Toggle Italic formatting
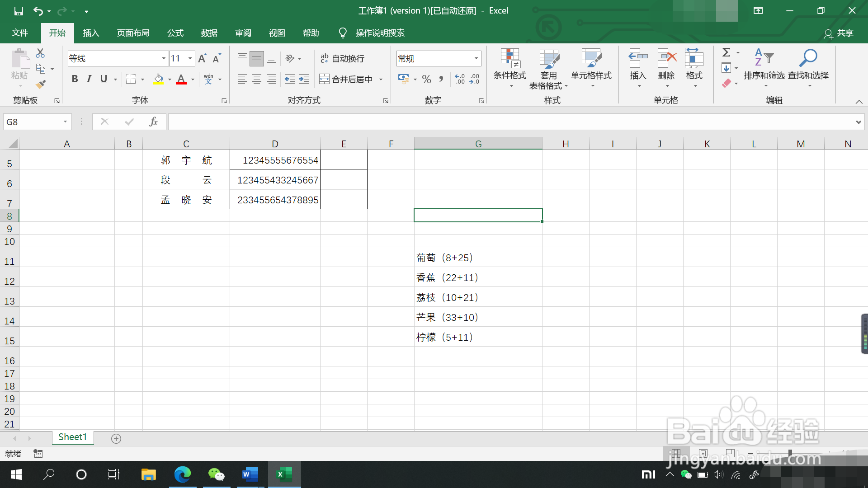Image resolution: width=868 pixels, height=488 pixels. 89,79
